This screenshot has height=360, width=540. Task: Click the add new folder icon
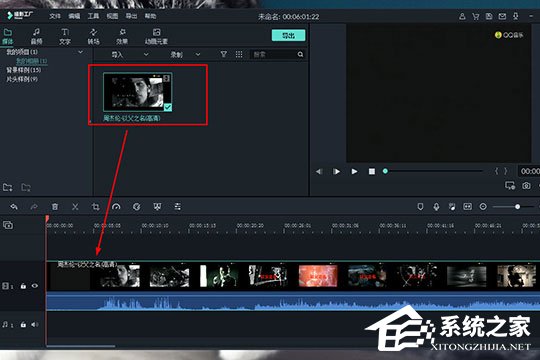(x=8, y=187)
